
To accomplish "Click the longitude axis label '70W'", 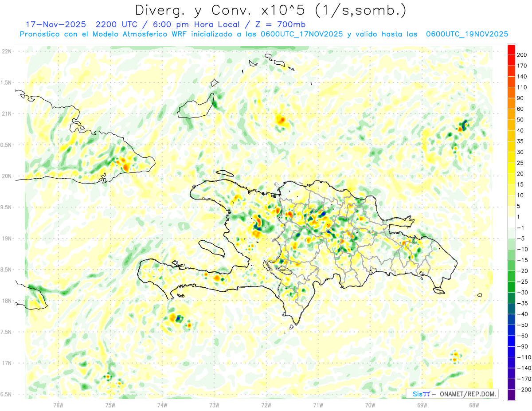I will pyautogui.click(x=370, y=405).
